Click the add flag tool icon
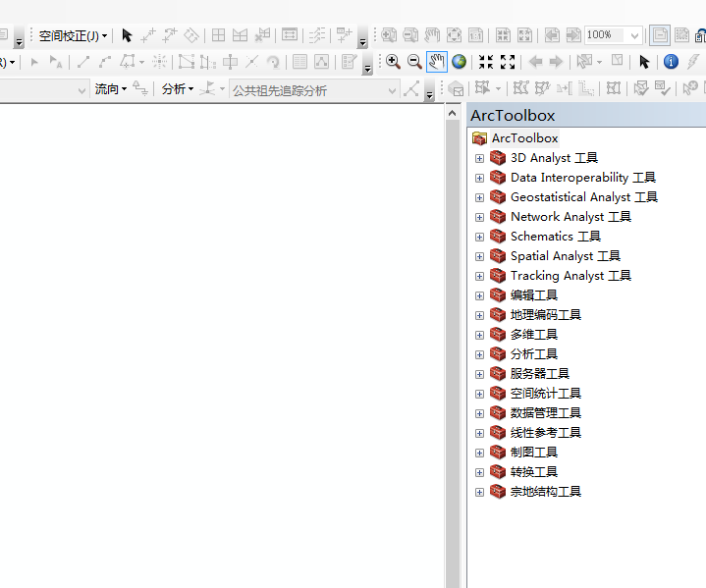 click(207, 88)
